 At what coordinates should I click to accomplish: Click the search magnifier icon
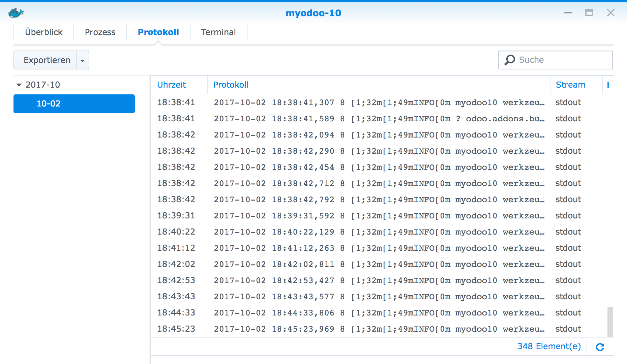(510, 60)
